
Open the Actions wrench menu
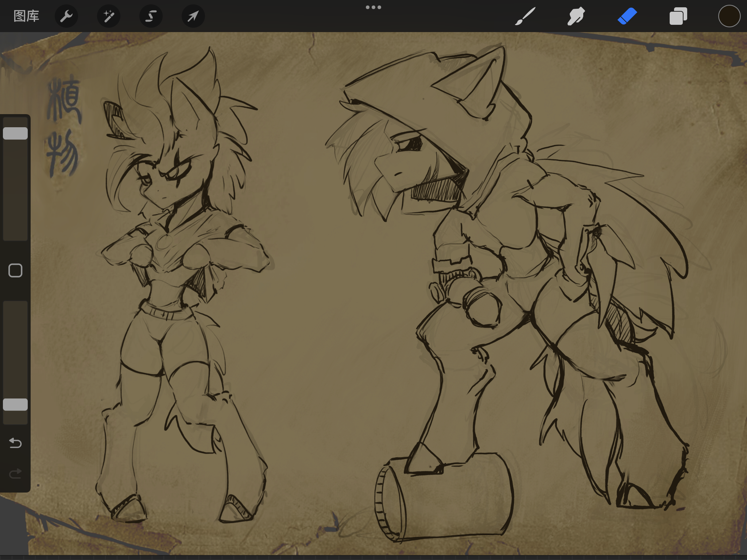(x=66, y=16)
